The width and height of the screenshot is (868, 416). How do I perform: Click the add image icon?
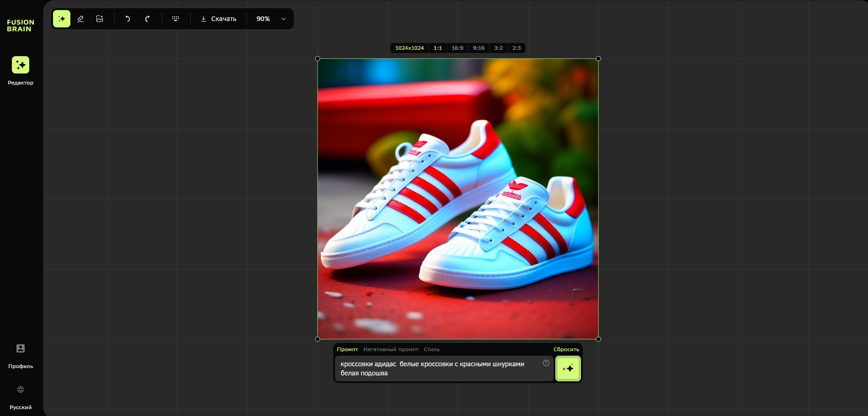[x=100, y=19]
